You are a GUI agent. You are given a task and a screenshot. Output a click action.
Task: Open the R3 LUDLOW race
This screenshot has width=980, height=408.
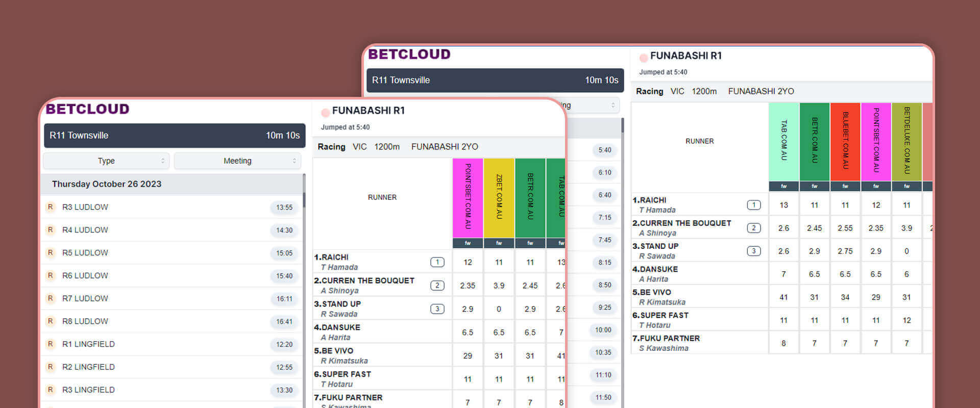(171, 207)
